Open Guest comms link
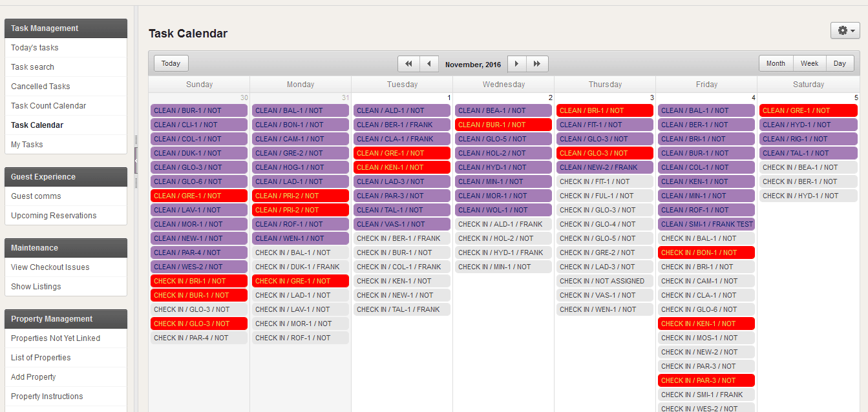 [x=36, y=196]
